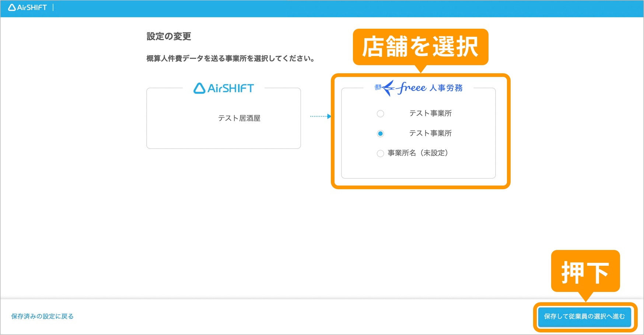Click 保存して従業員の選択へ進む button

[x=584, y=317]
